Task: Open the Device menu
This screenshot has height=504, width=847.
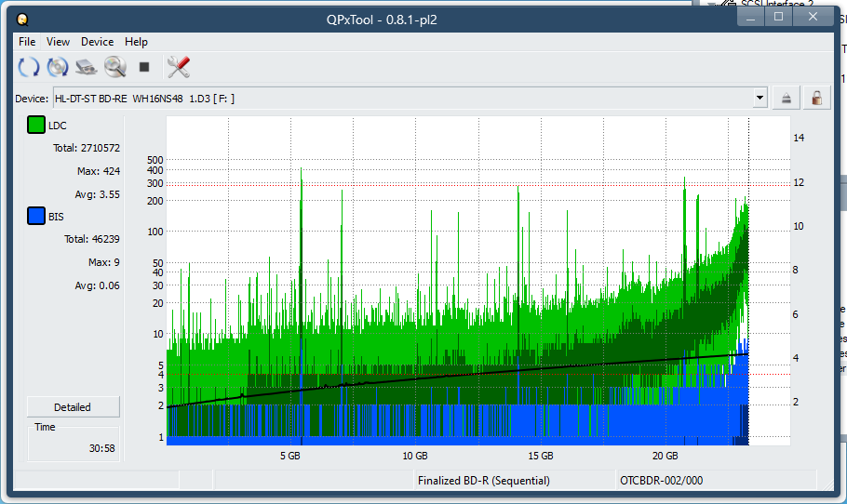Action: click(x=97, y=42)
